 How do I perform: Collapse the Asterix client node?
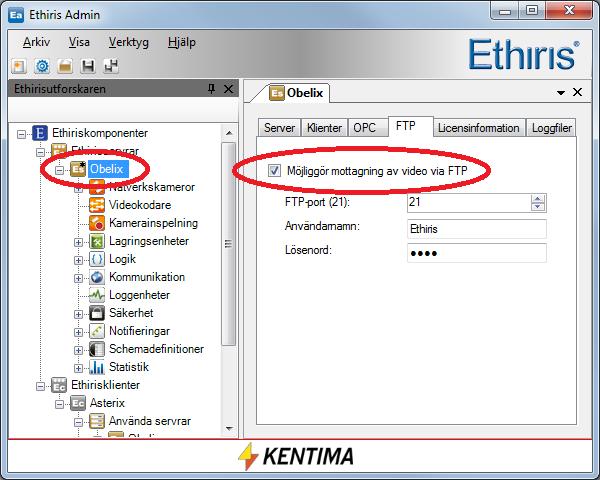click(59, 404)
